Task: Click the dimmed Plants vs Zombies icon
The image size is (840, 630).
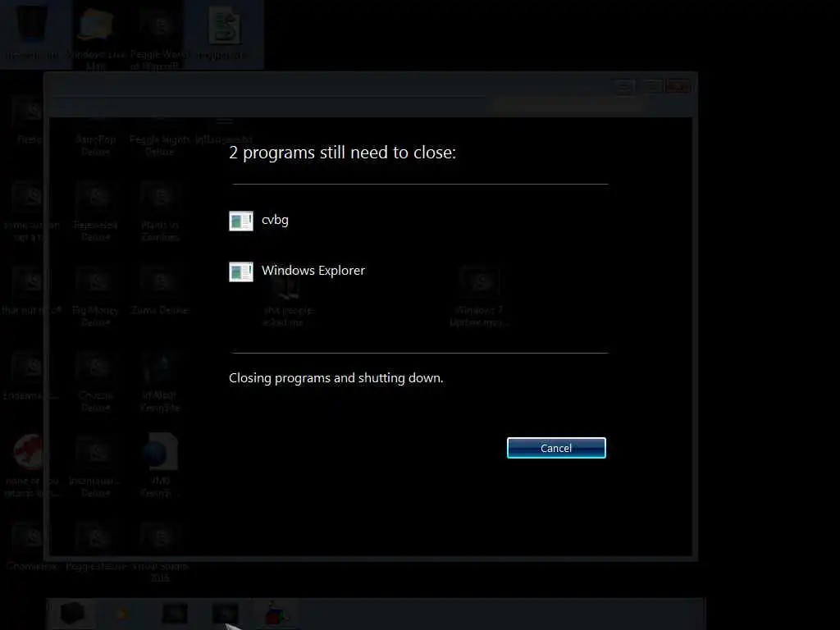Action: (160, 212)
